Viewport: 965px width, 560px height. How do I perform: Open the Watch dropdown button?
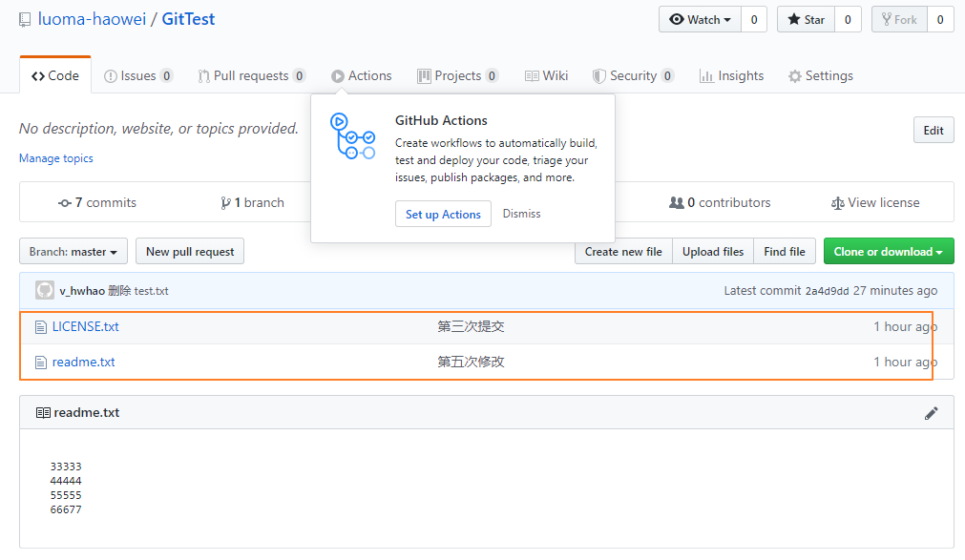click(701, 20)
